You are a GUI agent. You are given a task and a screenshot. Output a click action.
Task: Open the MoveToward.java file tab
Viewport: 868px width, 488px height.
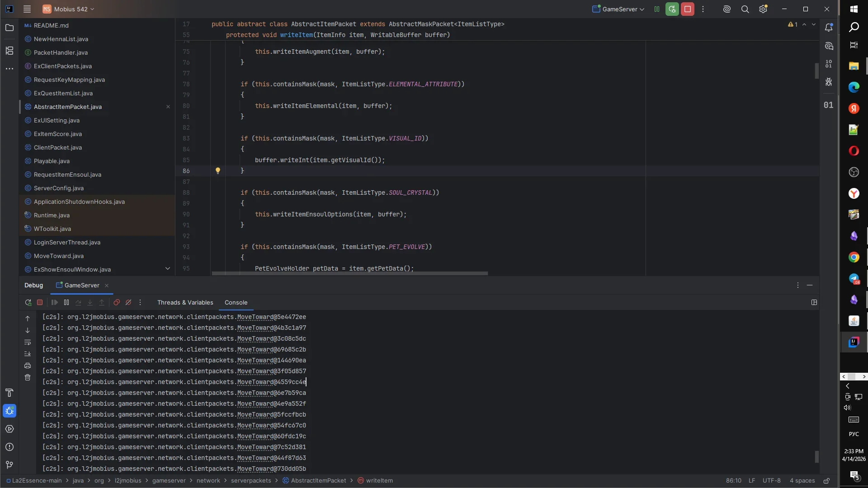tap(97, 256)
